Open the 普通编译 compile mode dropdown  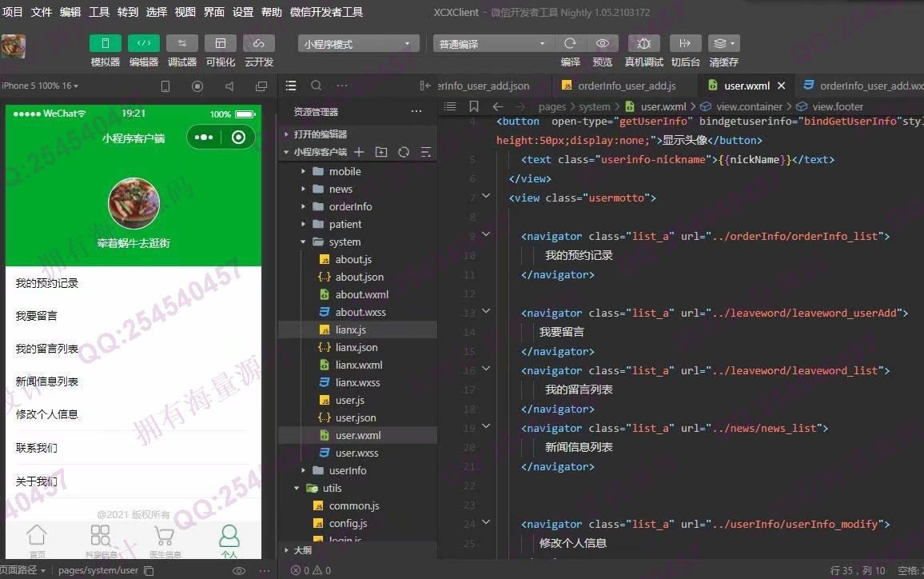(x=493, y=44)
